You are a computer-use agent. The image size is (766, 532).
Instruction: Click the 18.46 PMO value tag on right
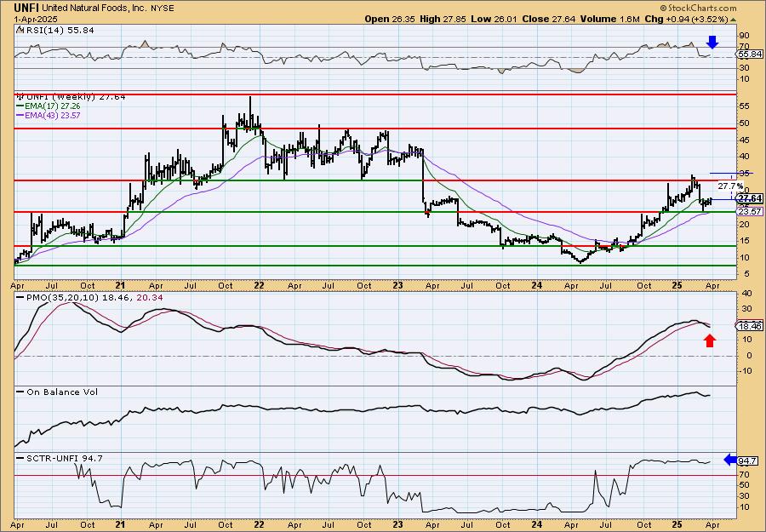[x=751, y=326]
